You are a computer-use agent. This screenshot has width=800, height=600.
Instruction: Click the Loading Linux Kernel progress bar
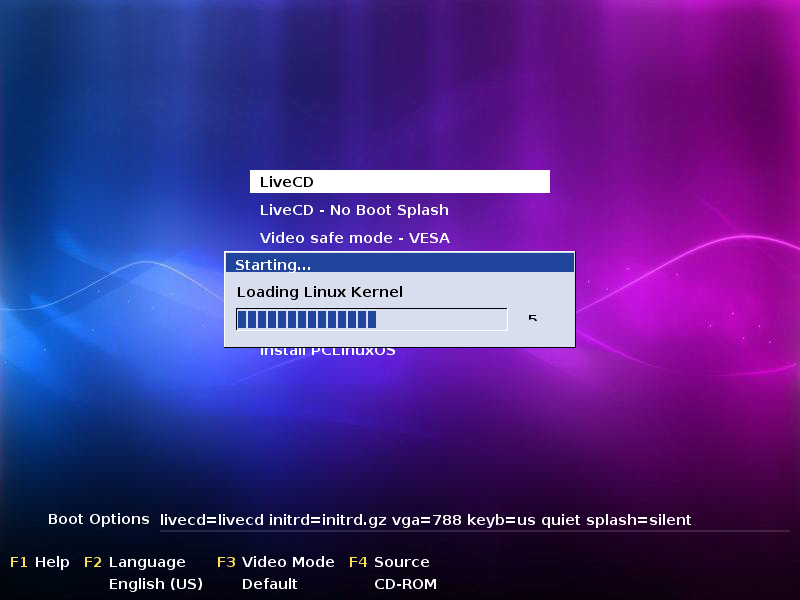coord(371,319)
